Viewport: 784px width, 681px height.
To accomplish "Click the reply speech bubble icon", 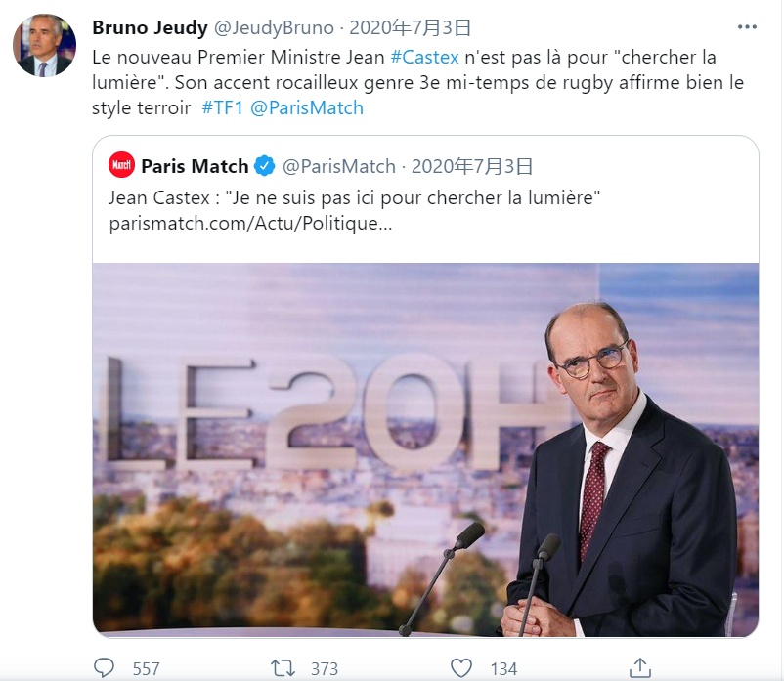I will coord(104,668).
